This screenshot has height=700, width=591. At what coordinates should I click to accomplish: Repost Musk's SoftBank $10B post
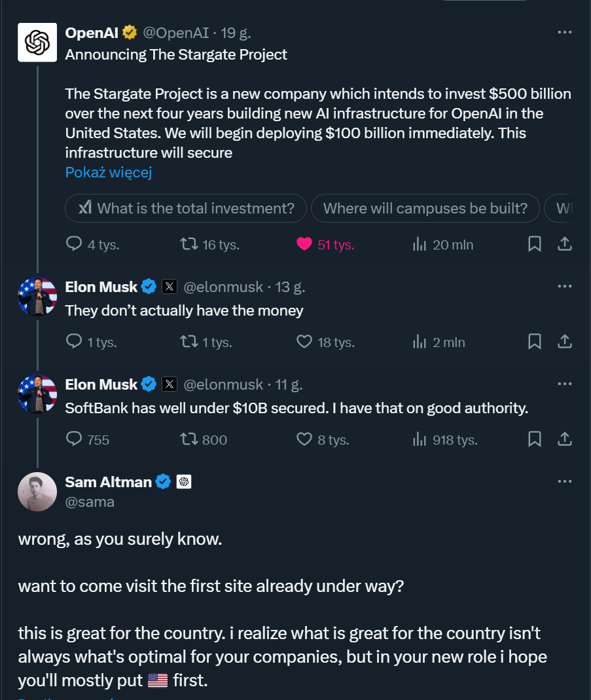(189, 439)
